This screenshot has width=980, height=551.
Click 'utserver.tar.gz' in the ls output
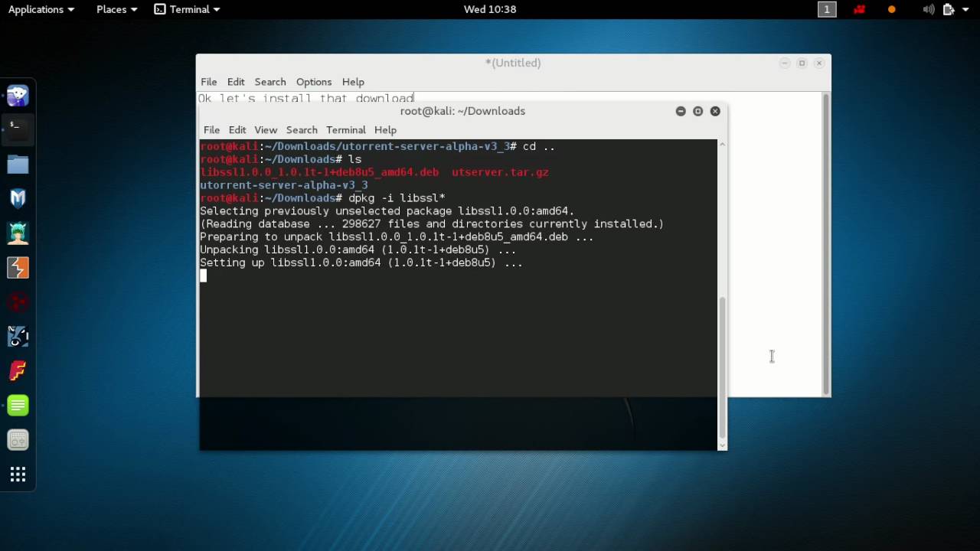500,172
